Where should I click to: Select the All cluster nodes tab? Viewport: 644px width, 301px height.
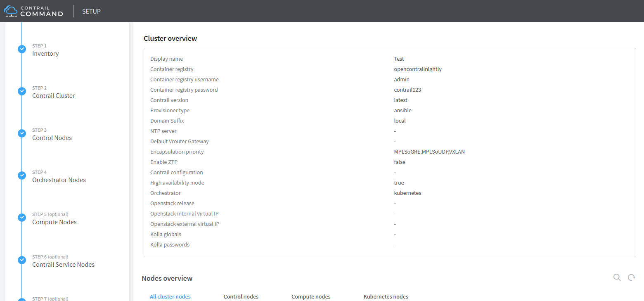point(170,296)
